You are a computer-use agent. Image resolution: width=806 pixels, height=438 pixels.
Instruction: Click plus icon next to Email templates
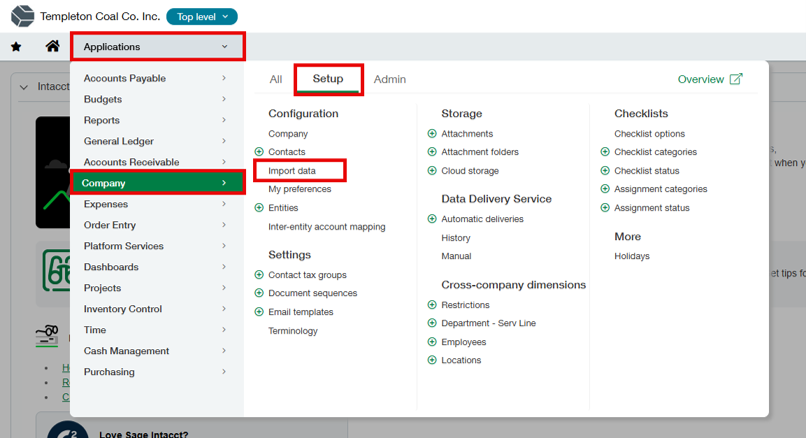(259, 312)
